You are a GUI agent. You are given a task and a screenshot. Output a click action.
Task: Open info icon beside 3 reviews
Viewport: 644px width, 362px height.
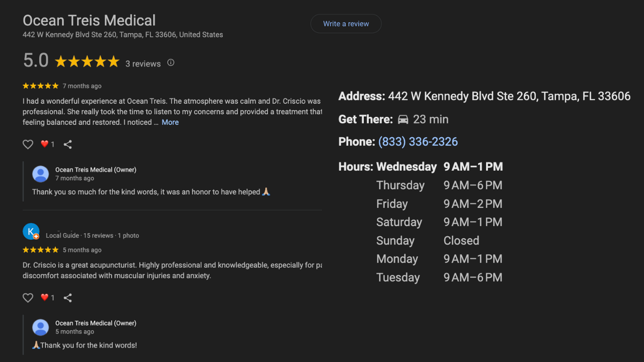tap(171, 63)
